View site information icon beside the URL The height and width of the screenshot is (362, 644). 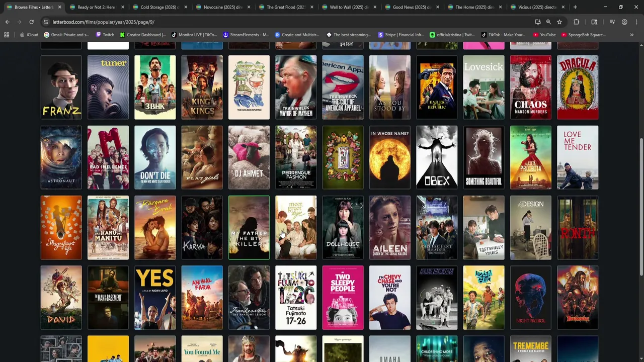pyautogui.click(x=46, y=22)
